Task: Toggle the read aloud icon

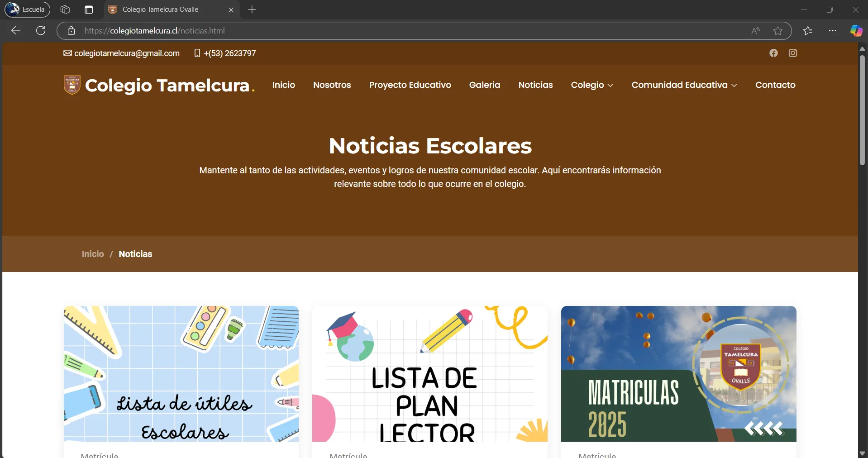Action: point(755,31)
